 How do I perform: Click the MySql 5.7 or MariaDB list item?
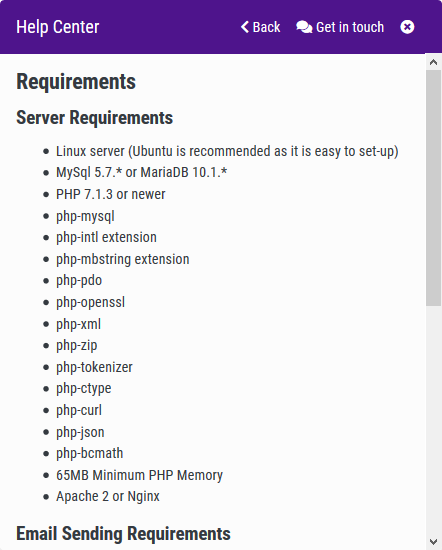point(142,173)
